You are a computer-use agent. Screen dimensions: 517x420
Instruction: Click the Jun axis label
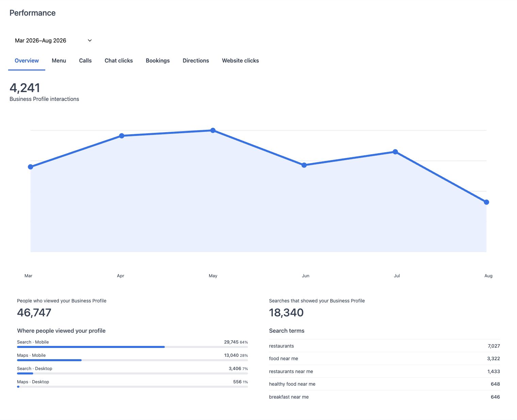coord(305,276)
